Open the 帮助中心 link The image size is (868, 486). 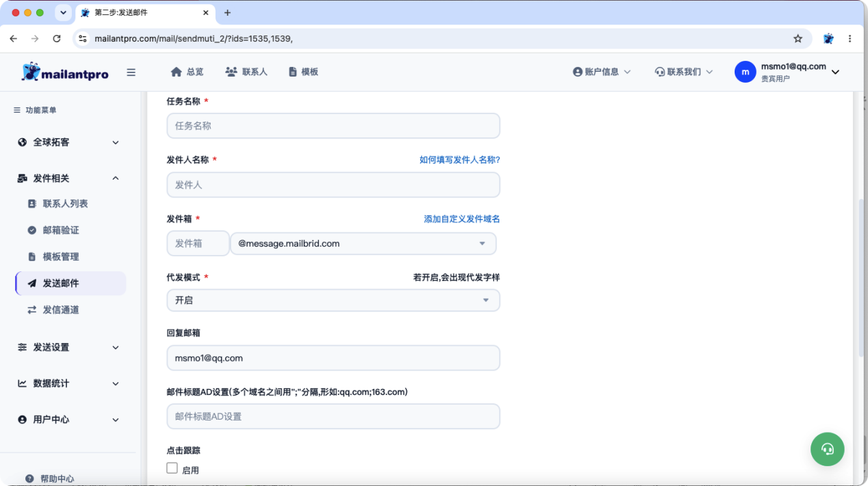[57, 479]
